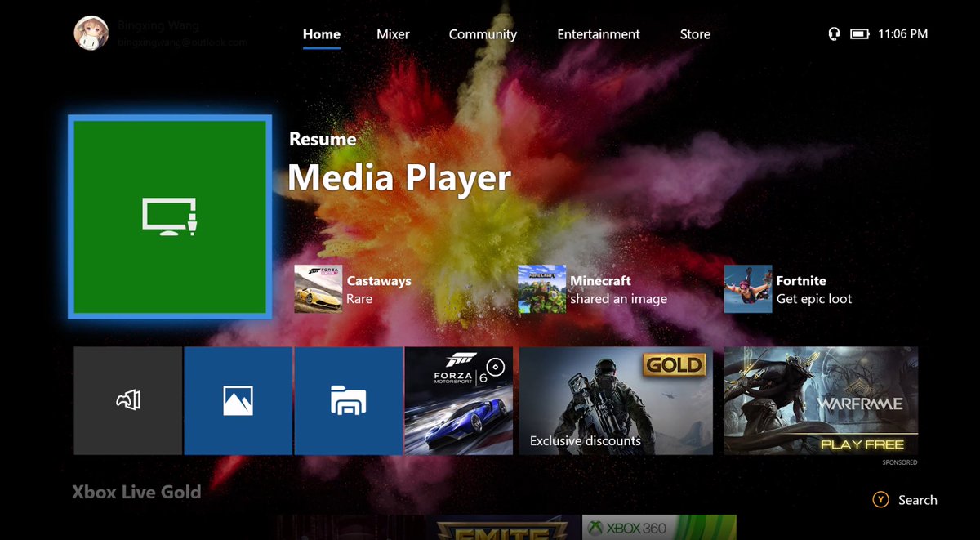Open the Gold Exclusive discounts tile
The image size is (980, 540).
pyautogui.click(x=616, y=400)
